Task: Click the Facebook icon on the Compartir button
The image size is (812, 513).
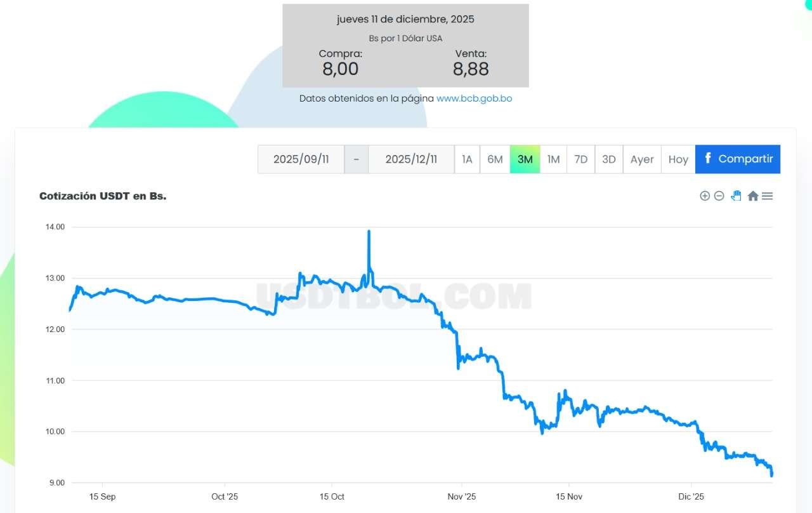Action: [709, 159]
